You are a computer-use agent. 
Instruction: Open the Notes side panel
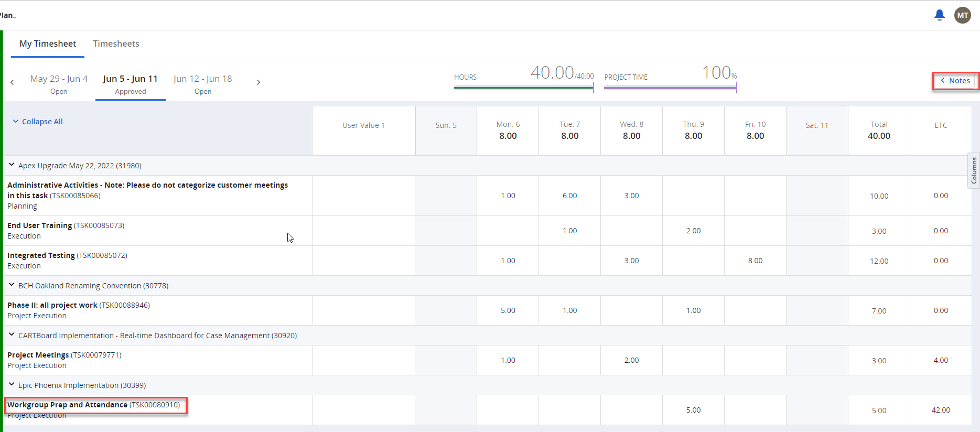coord(955,81)
